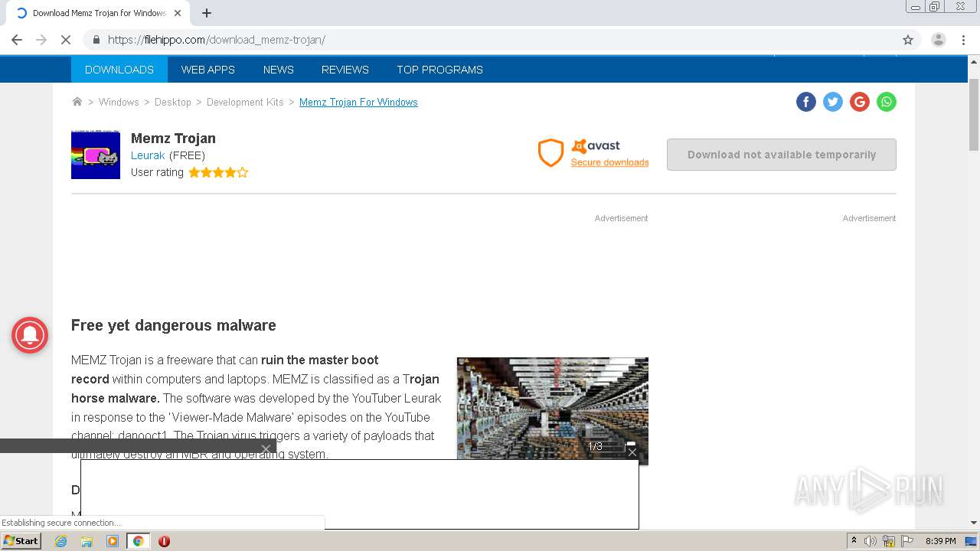Click the network tray icon
Screen dimensions: 980x551
click(889, 541)
